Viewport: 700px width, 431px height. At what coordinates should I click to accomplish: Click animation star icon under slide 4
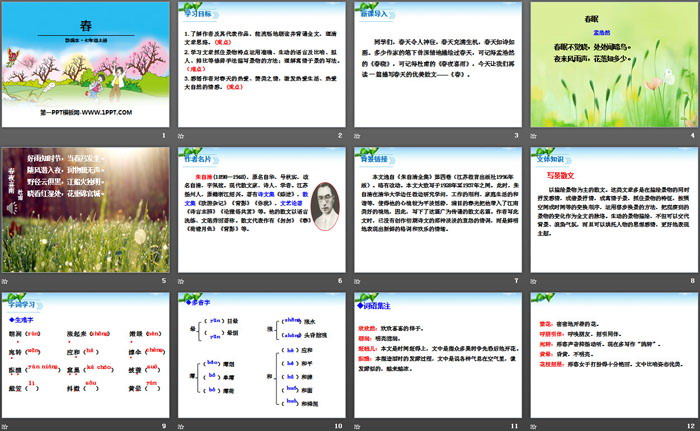(533, 136)
